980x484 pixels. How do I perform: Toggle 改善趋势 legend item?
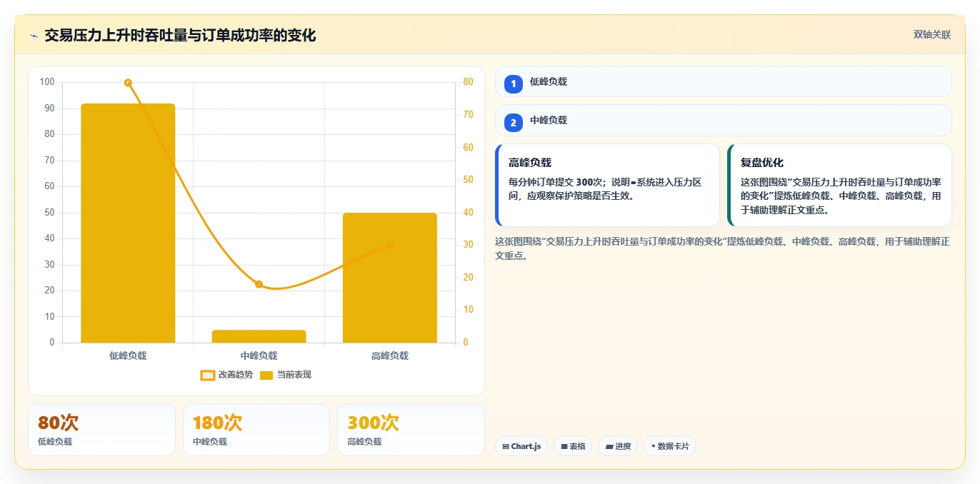[x=226, y=375]
